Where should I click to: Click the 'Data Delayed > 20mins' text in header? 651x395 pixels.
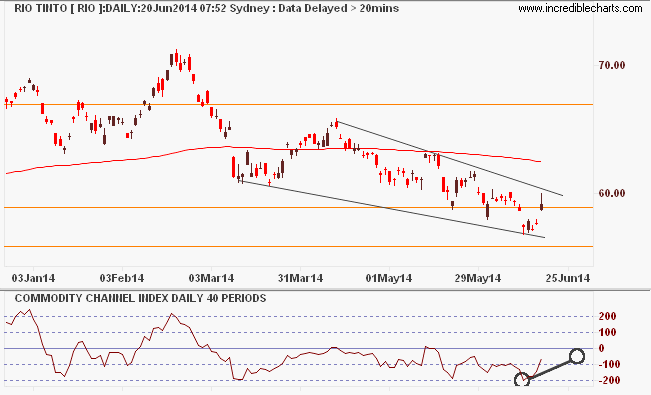(x=338, y=8)
